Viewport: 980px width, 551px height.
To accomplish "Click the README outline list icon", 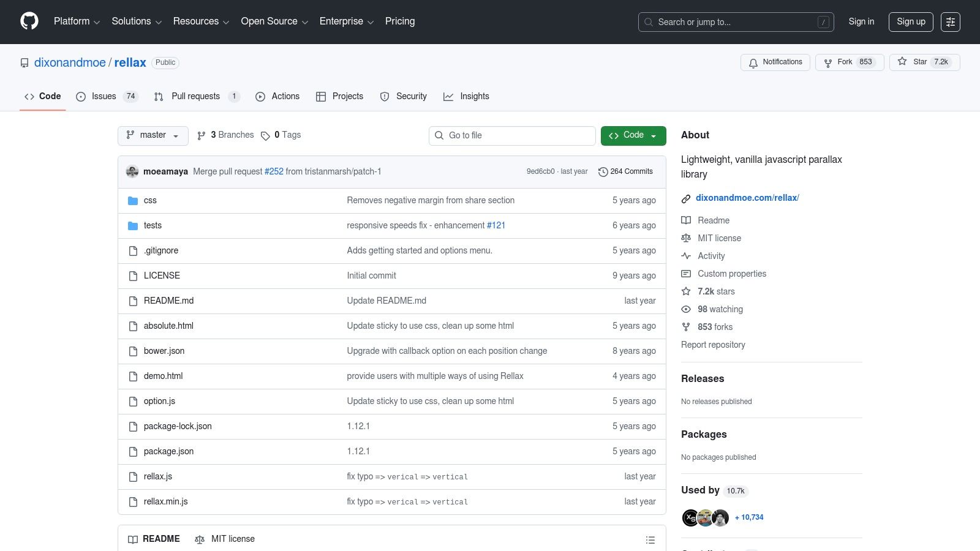I will coord(650,539).
